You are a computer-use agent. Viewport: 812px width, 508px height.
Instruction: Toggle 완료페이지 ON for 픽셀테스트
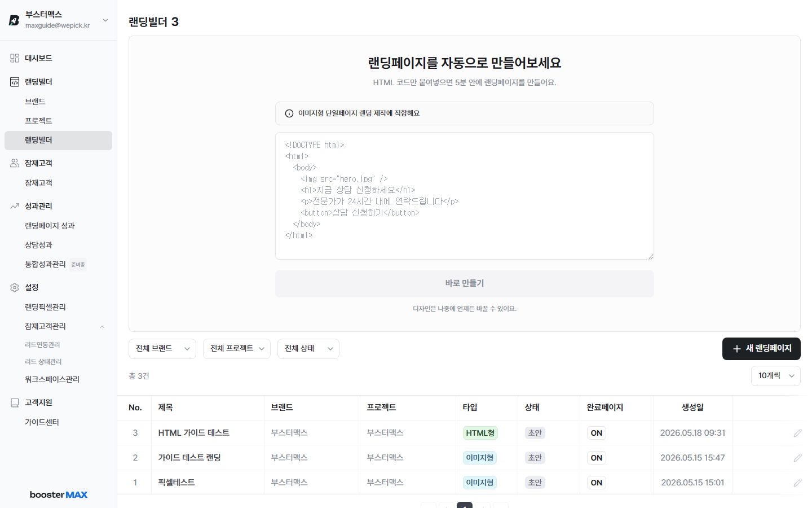(x=597, y=483)
